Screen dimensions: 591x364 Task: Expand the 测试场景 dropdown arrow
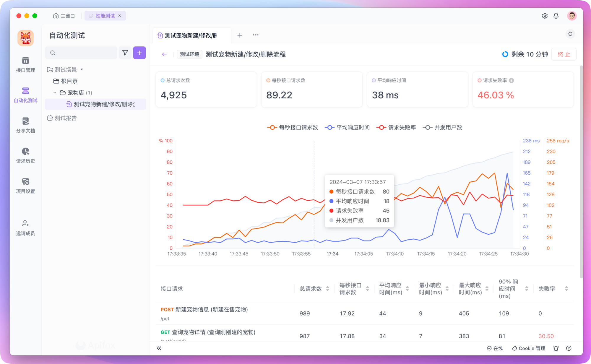coord(82,69)
